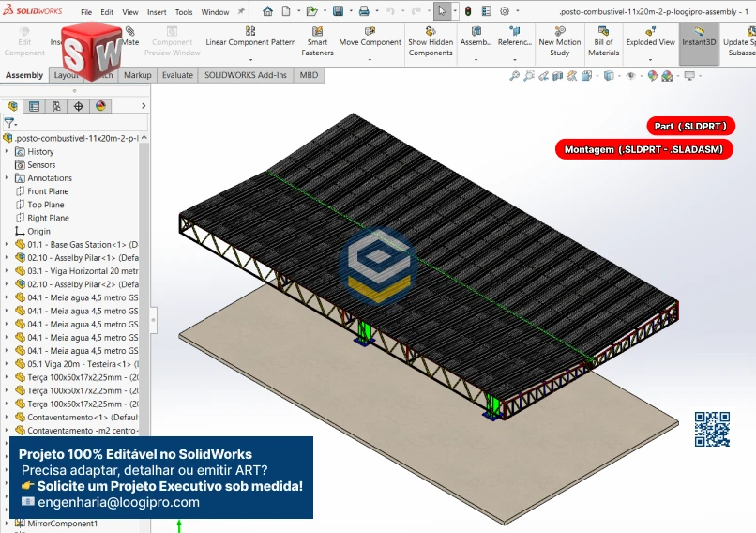Start a New Motion Study
756x533 pixels.
(559, 42)
